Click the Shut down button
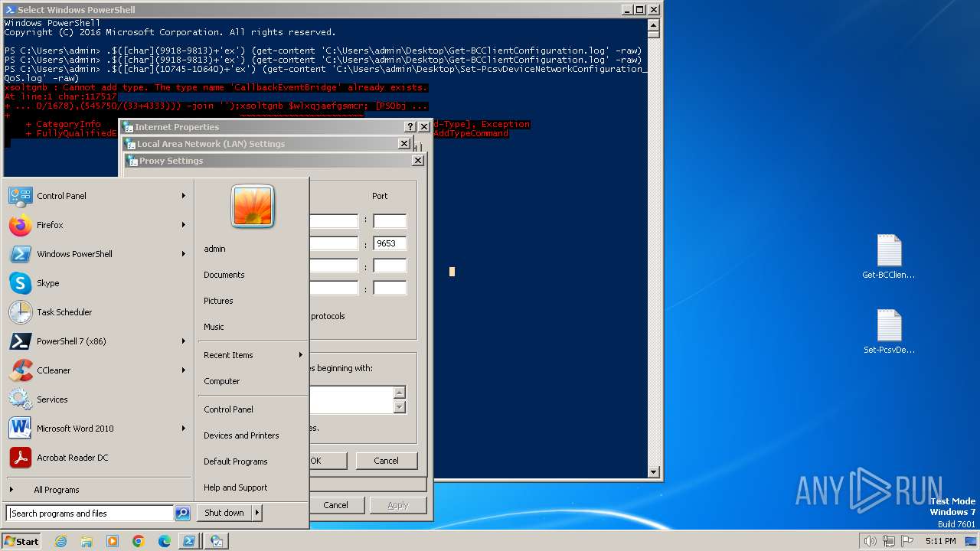The width and height of the screenshot is (980, 551). (x=224, y=513)
